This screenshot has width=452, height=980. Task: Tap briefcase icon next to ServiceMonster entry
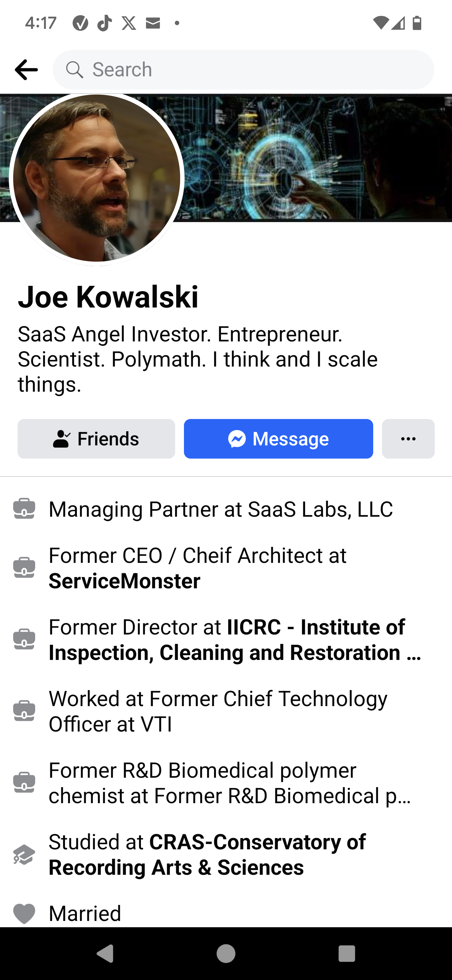tap(24, 568)
